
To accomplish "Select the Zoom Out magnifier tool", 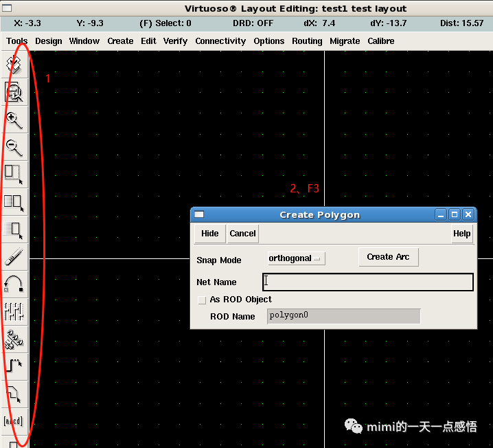I will click(x=14, y=147).
